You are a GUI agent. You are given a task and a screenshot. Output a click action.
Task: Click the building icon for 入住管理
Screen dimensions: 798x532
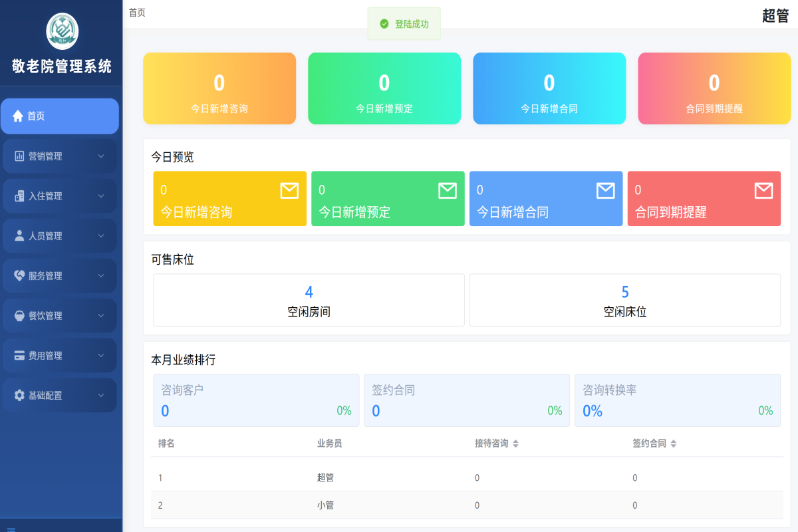[20, 196]
